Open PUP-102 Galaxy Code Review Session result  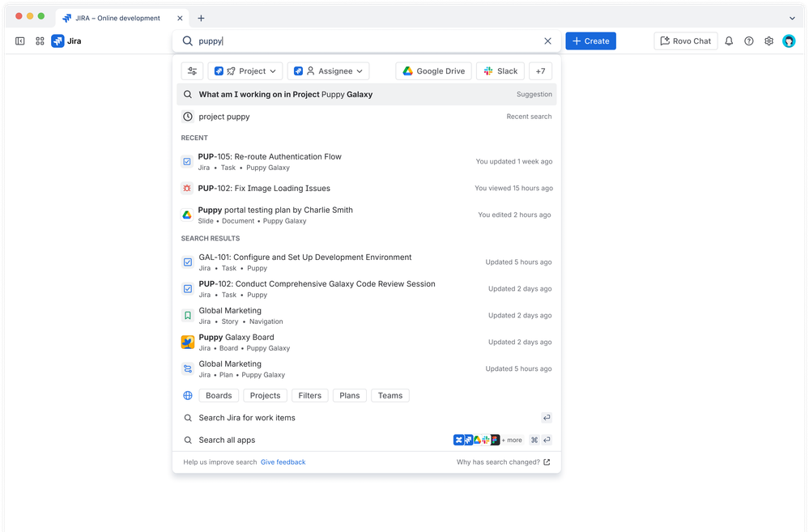(366, 289)
